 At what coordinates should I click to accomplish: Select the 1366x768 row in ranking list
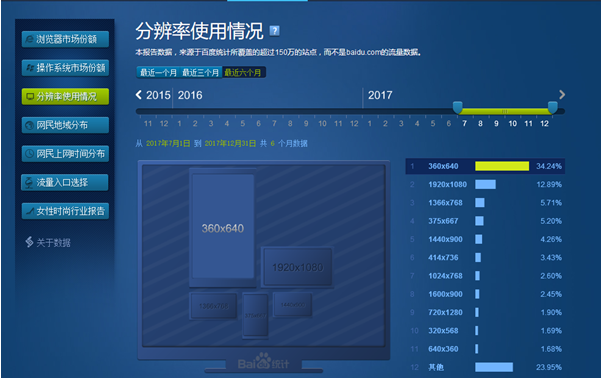485,203
